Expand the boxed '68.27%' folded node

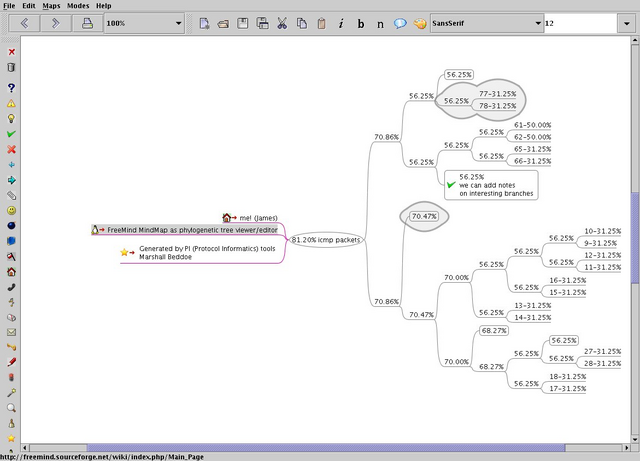494,330
